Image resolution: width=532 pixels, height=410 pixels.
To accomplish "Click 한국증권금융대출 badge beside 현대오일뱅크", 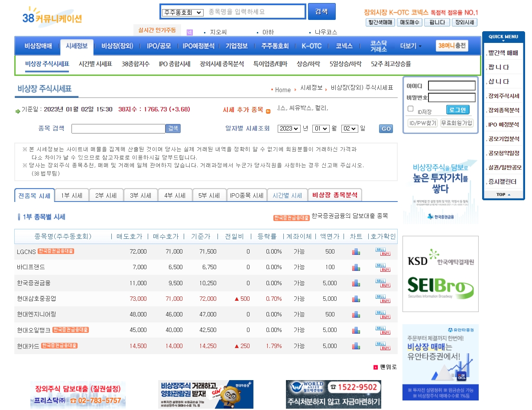I will 71,329.
